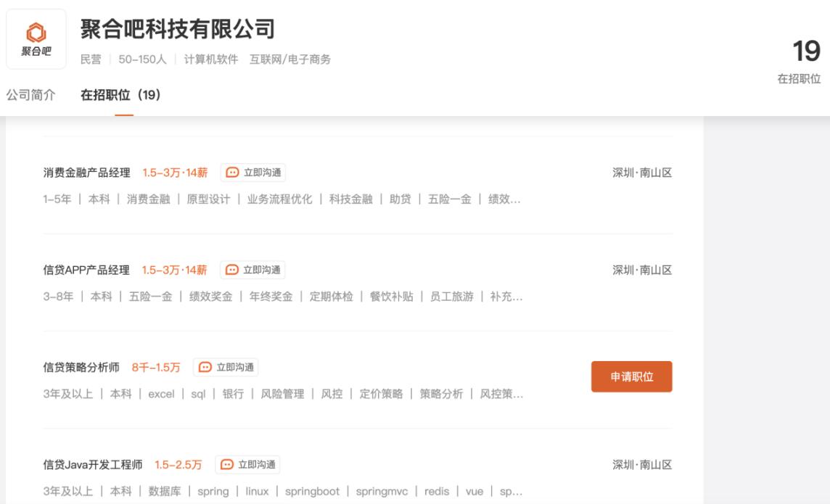Click 立即沟通 for 消费金融产品经理

(252, 173)
